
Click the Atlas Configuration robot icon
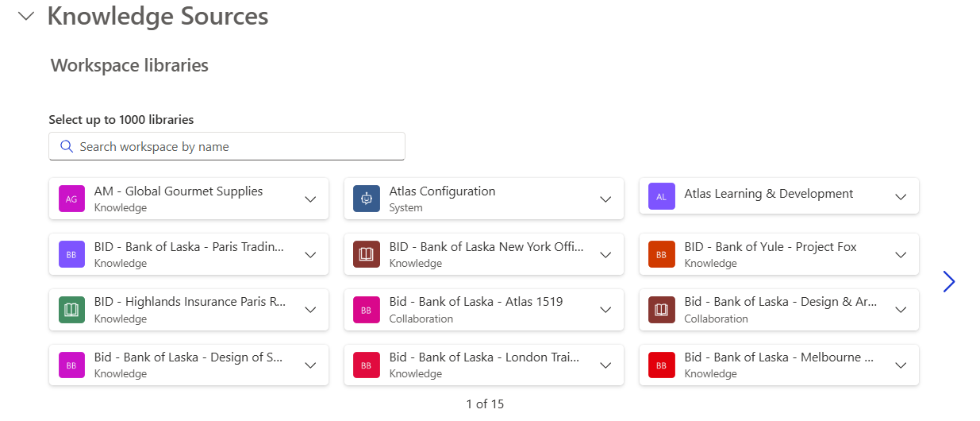pos(367,199)
